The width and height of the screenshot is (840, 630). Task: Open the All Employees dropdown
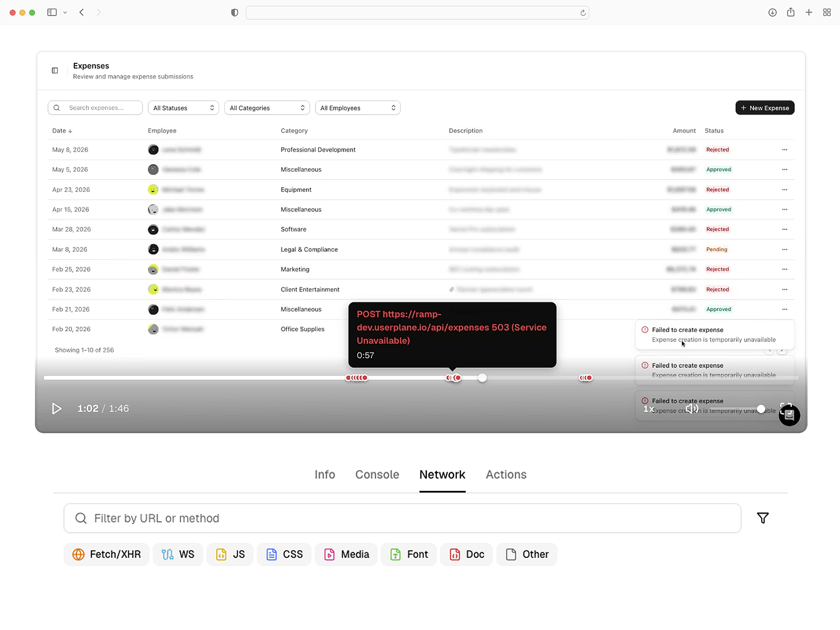point(358,107)
